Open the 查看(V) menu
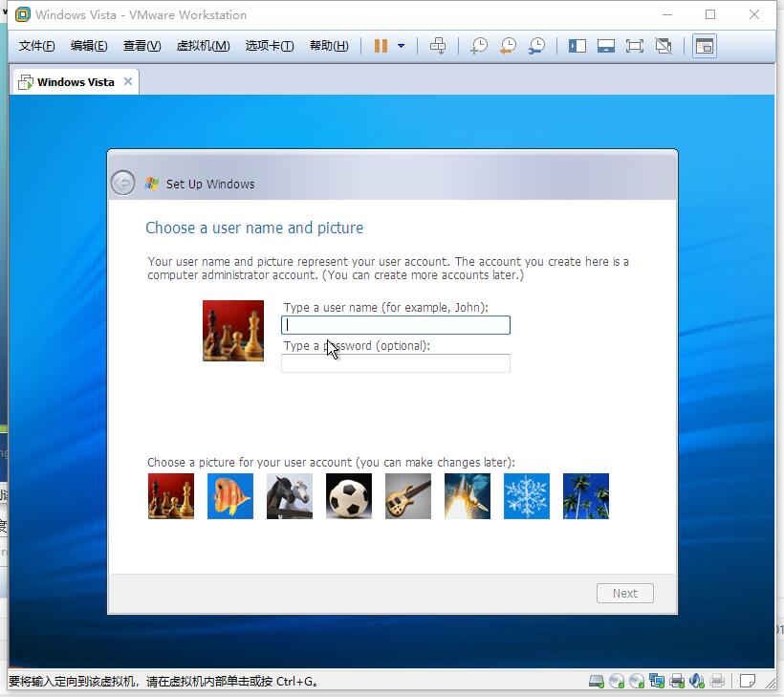784x697 pixels. click(x=142, y=46)
